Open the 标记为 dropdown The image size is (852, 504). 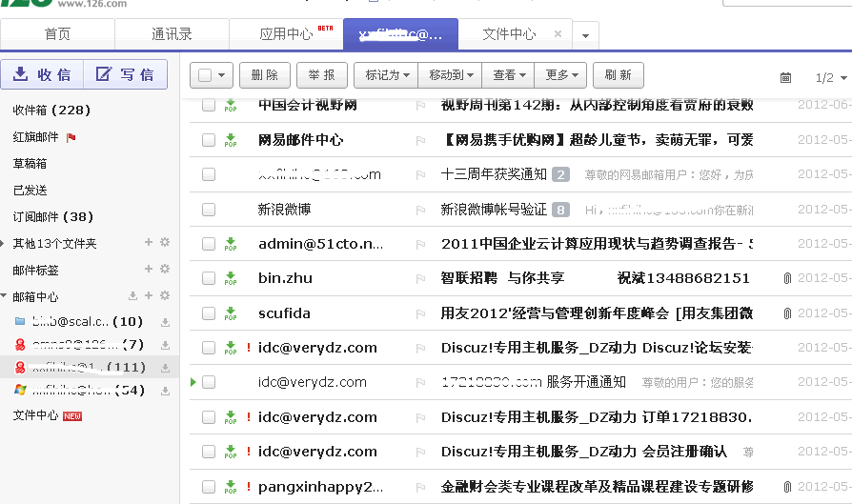tap(386, 75)
